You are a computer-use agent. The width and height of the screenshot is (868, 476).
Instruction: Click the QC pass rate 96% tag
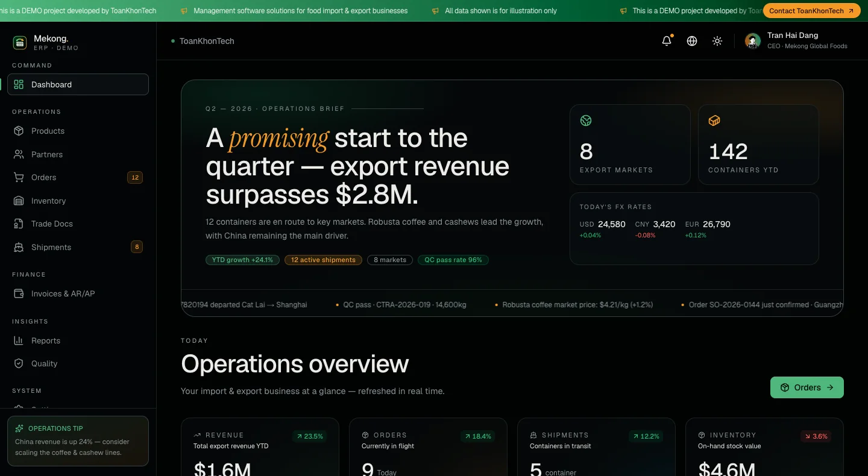click(x=453, y=260)
